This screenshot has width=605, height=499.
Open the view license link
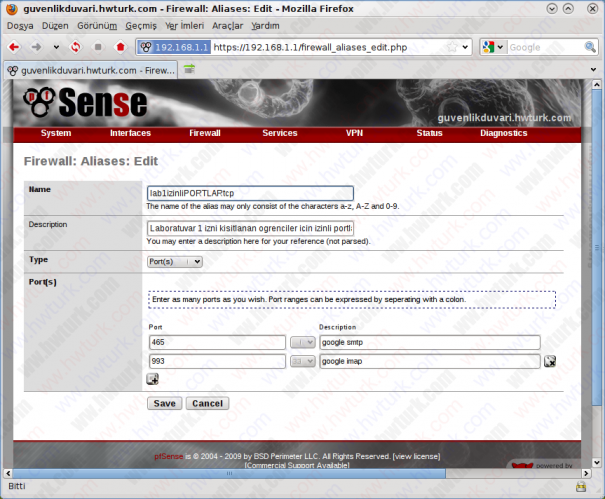tap(416, 456)
